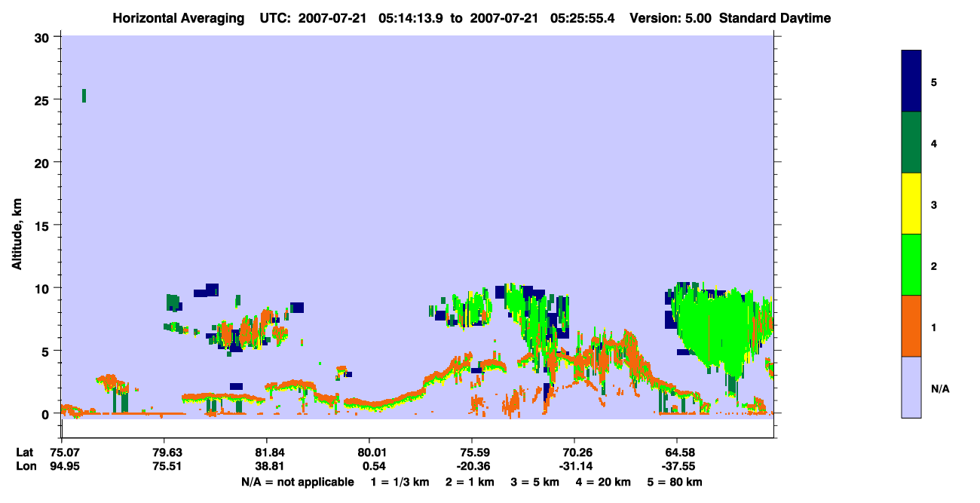Click the latitude value 75.07

(x=65, y=452)
